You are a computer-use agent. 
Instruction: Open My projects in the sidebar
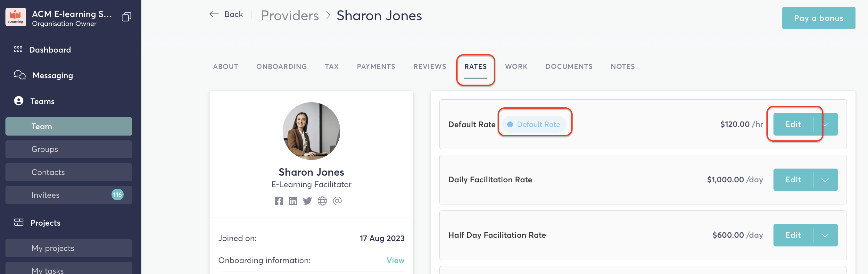69,248
